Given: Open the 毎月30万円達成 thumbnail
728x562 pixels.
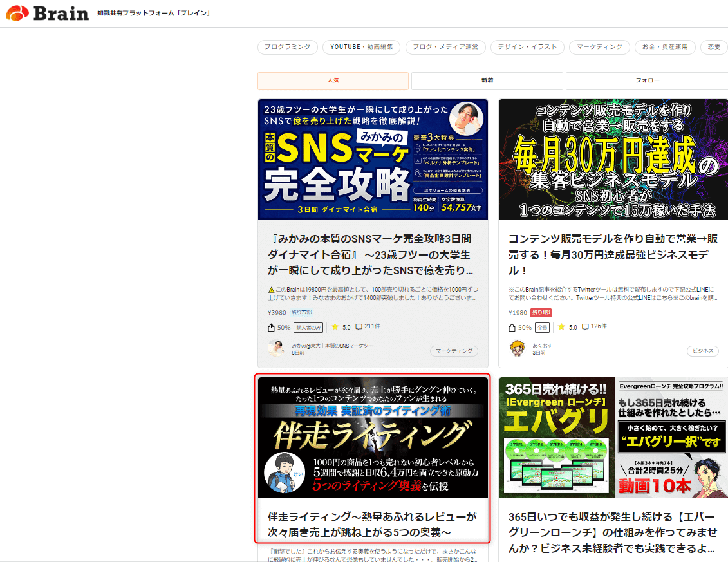Looking at the screenshot, I should tap(613, 159).
